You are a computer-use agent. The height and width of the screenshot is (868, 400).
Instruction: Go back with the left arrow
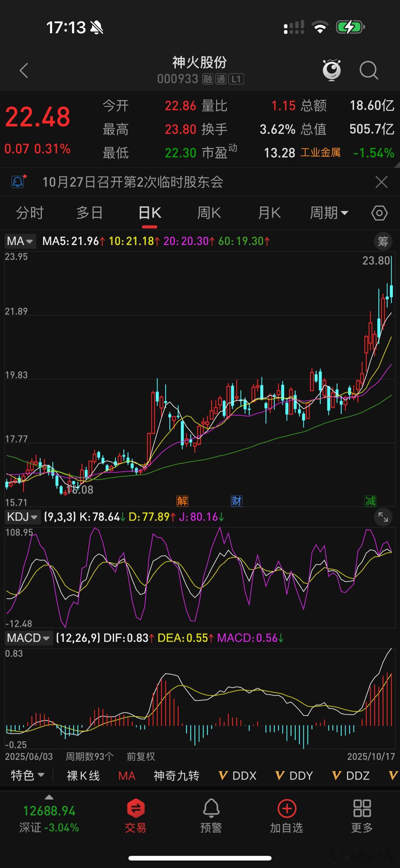[24, 70]
